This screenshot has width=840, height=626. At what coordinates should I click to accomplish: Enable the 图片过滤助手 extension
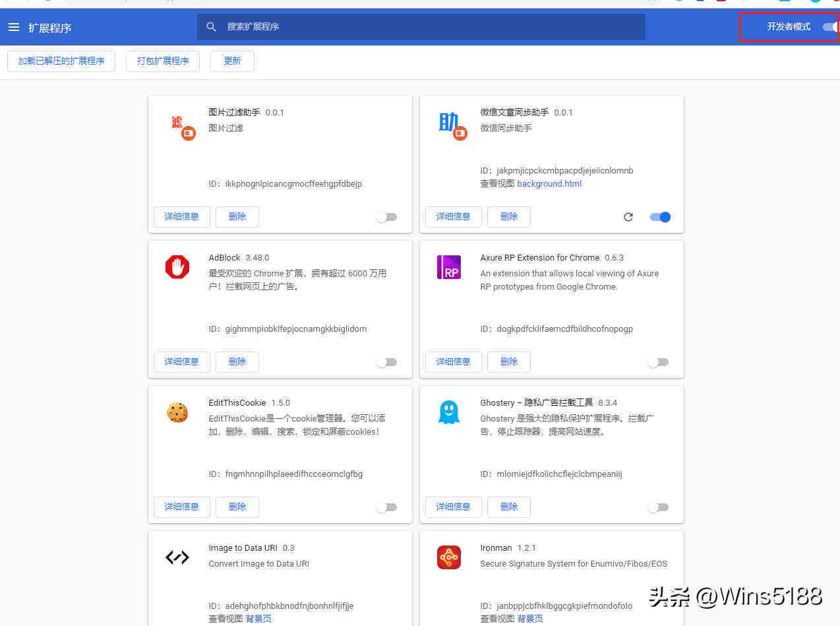[386, 217]
